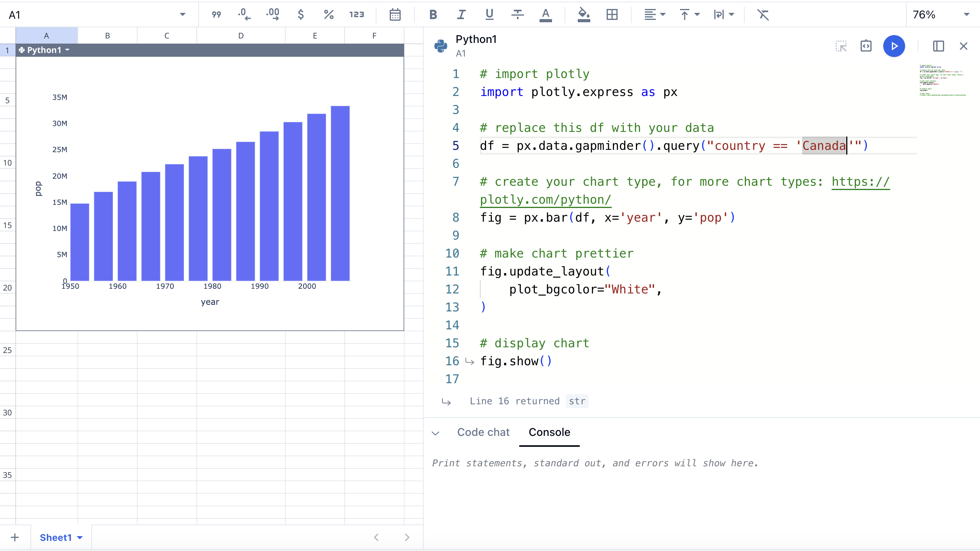Open the date time format calendar icon
This screenshot has width=980, height=551.
pyautogui.click(x=395, y=15)
